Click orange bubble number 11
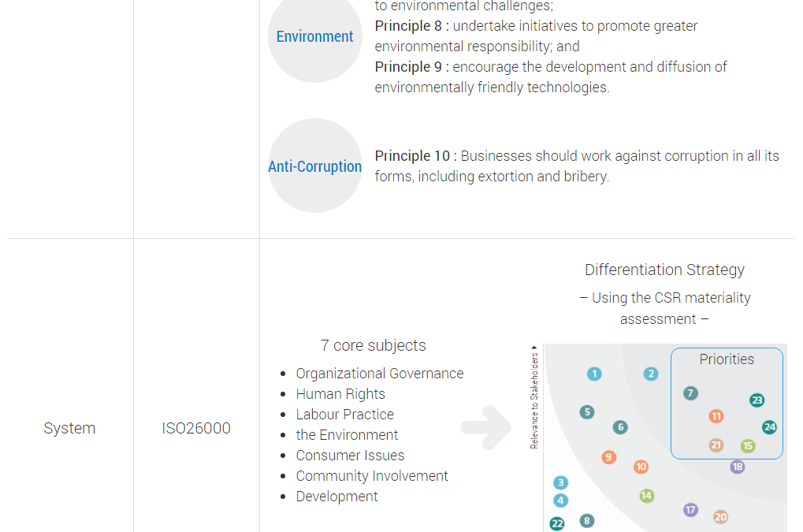Screen dimensions: 803x532 coord(716,416)
